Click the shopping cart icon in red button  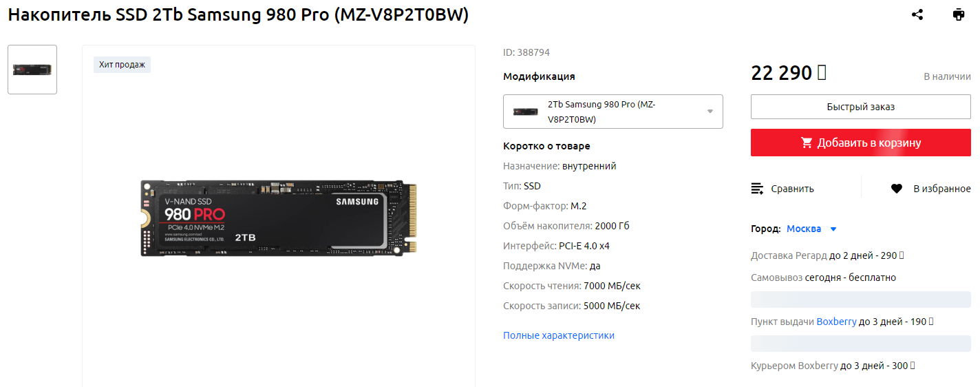coord(807,143)
